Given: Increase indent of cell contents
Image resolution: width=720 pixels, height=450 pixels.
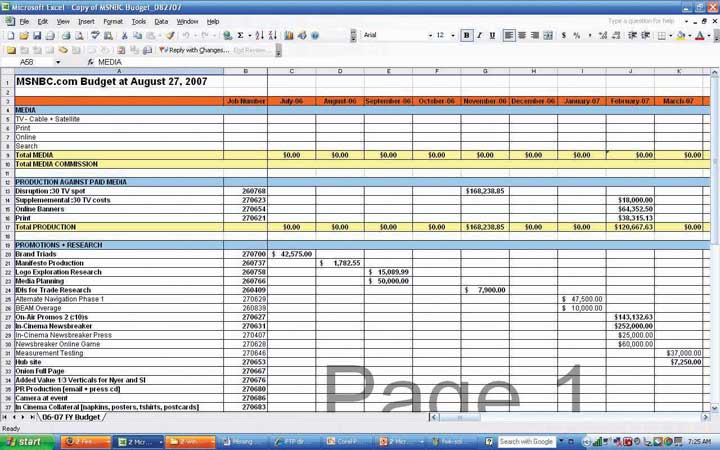Looking at the screenshot, I should 645,35.
